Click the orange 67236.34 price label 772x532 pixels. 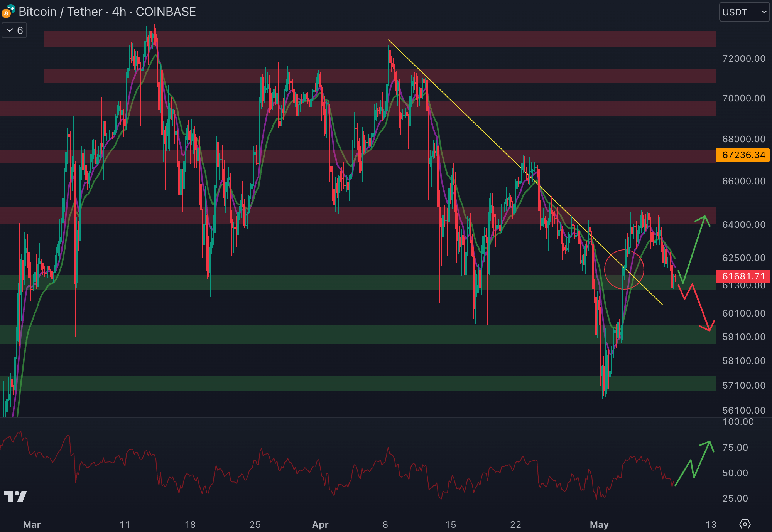coord(743,155)
